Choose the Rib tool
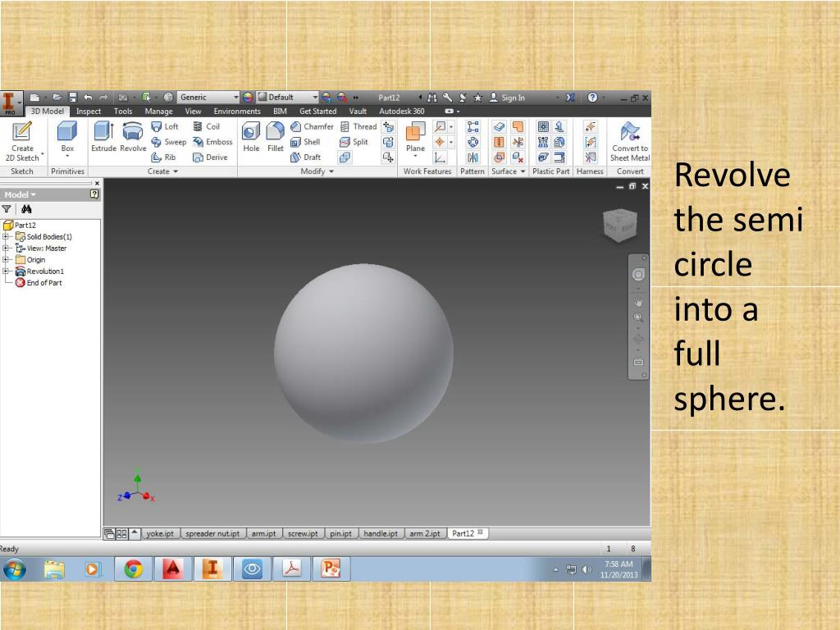Viewport: 840px width, 630px height. click(x=163, y=157)
